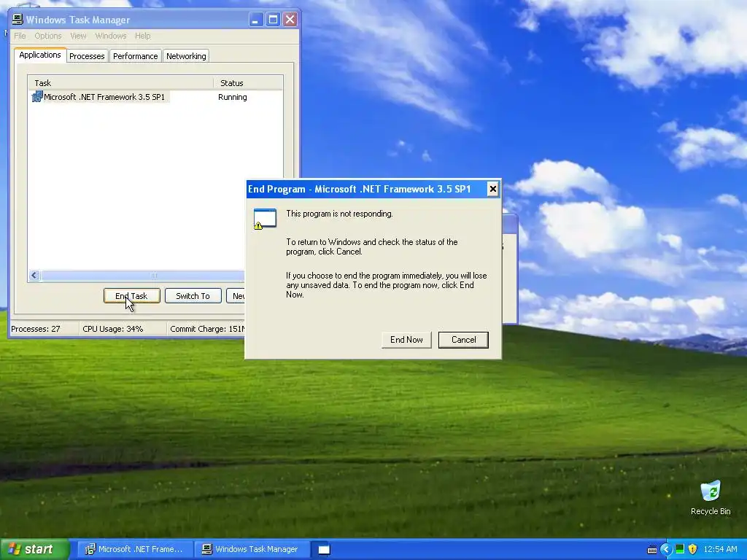The width and height of the screenshot is (747, 560).
Task: Minimize the Windows Task Manager window
Action: point(256,20)
